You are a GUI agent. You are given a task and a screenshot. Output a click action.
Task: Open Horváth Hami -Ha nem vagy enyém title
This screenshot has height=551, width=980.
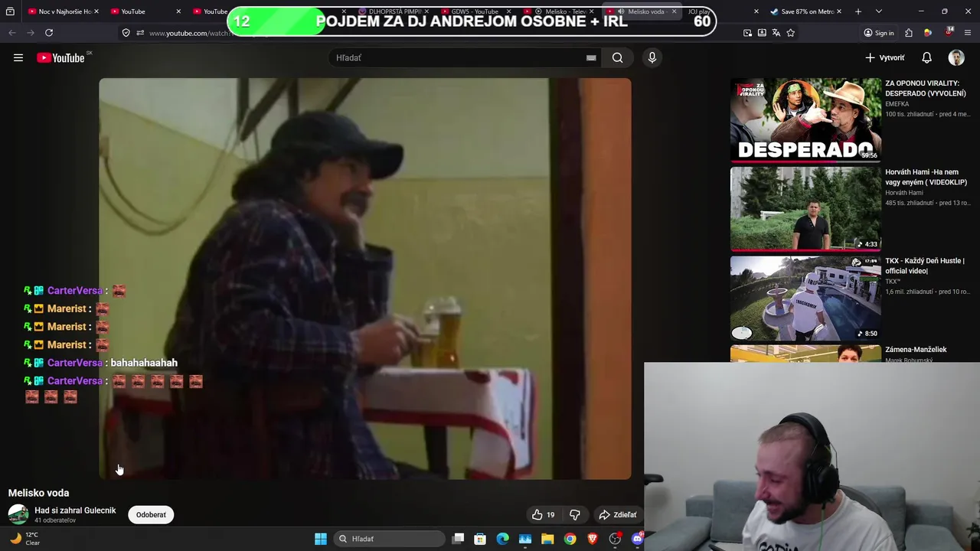tap(926, 177)
